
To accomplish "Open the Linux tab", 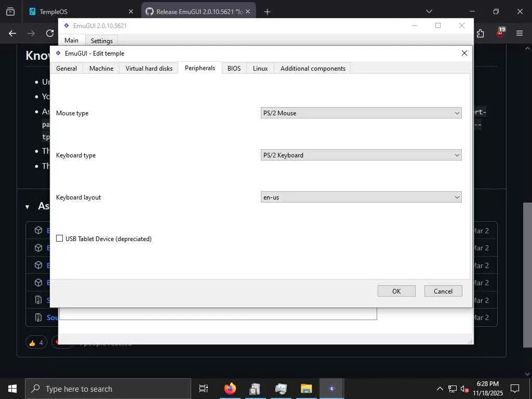I will [260, 69].
